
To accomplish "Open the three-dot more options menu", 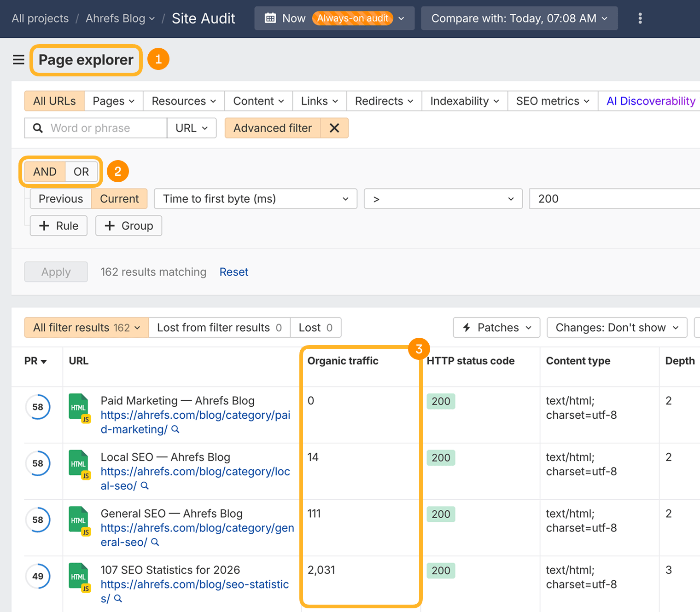I will 640,18.
